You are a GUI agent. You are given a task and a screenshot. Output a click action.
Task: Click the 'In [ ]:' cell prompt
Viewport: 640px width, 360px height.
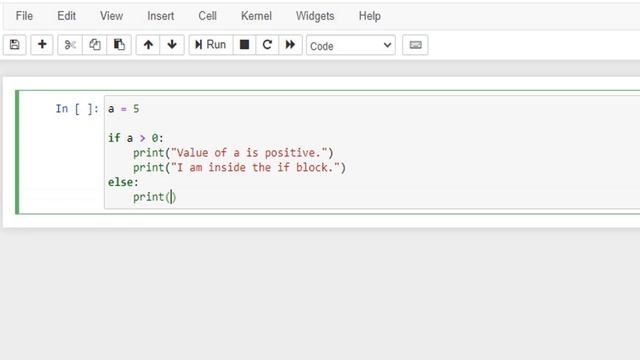(x=77, y=109)
